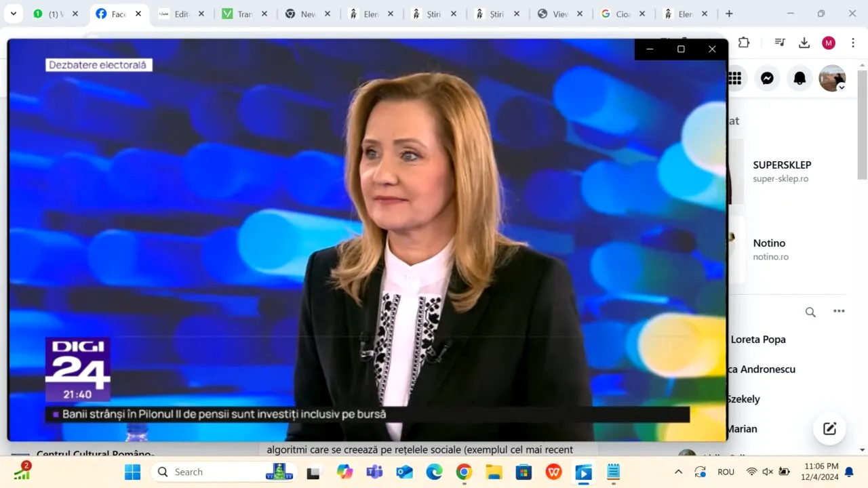Open Facebook notifications bell
This screenshot has width=868, height=488.
point(800,78)
